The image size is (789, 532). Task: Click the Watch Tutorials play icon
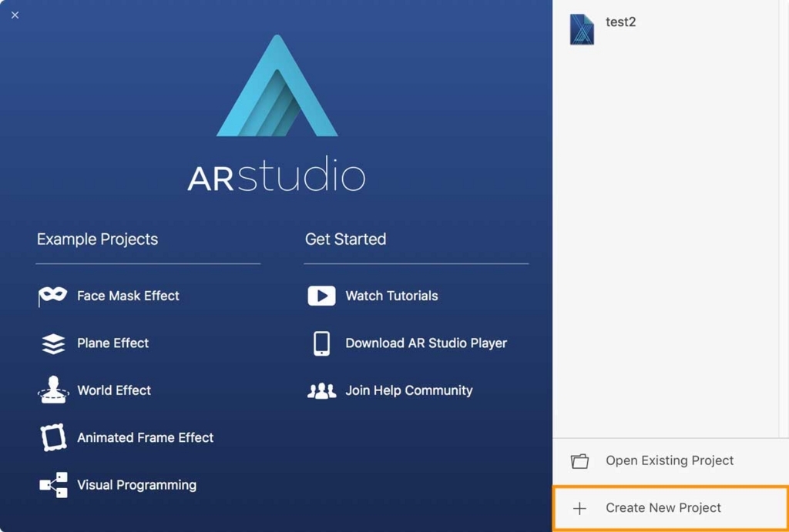click(x=321, y=296)
